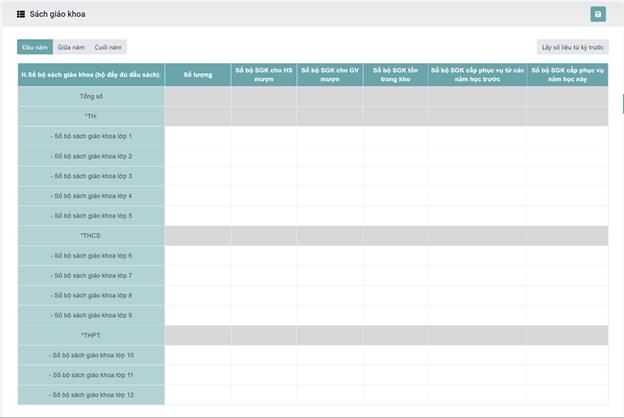Screen dimensions: 624x418
Task: Switch to the Đầu năm tab
Action: (35, 47)
